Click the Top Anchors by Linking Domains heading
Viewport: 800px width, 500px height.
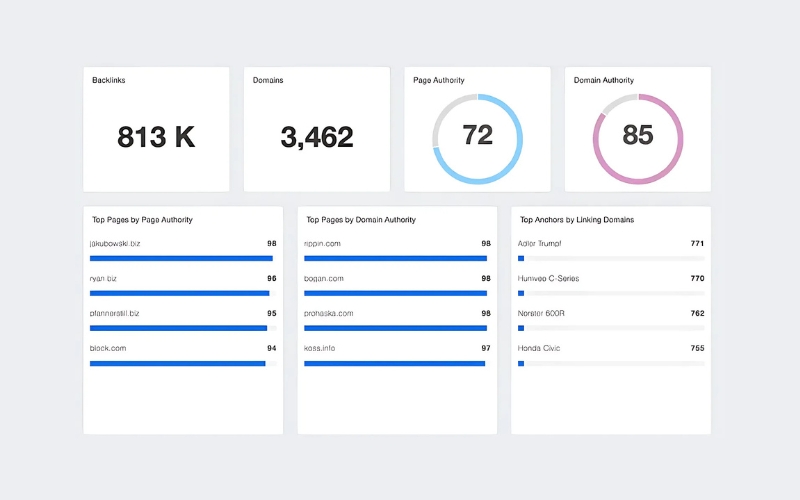[x=577, y=219]
